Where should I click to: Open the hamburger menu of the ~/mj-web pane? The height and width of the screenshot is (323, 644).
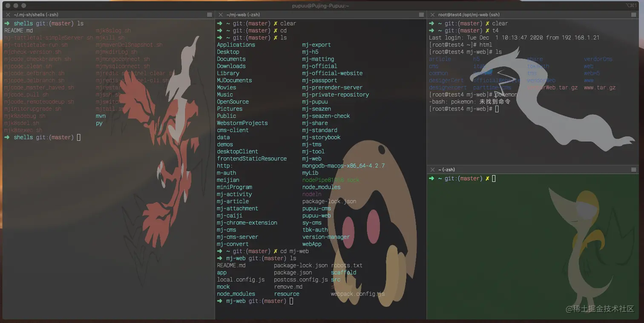pos(422,15)
